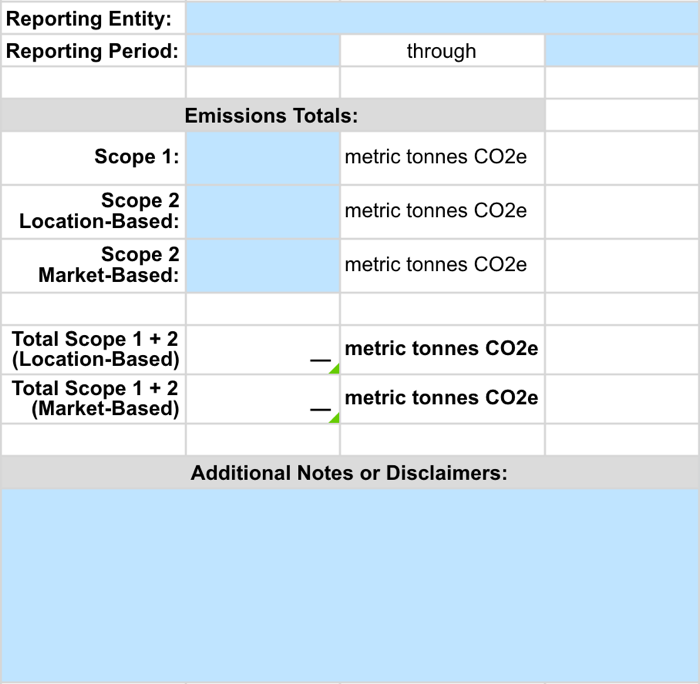Image resolution: width=700 pixels, height=684 pixels.
Task: Select the metric tonnes CO2e cell beside Scope 1
Action: 442,158
